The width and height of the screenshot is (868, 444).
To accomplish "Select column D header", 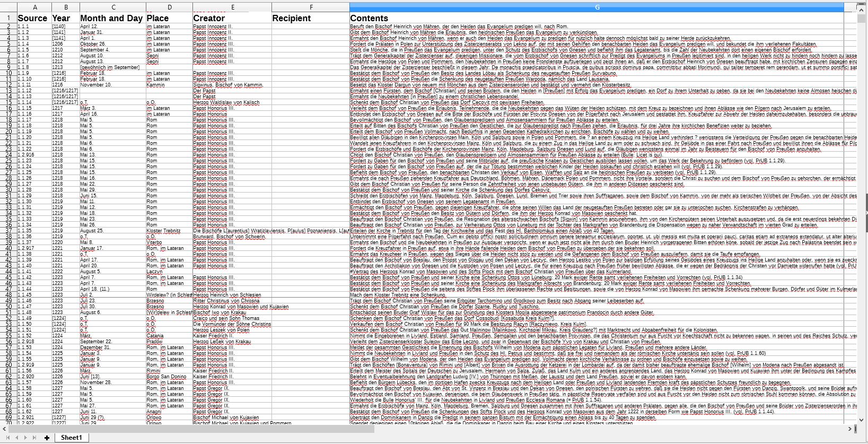I will 169,7.
